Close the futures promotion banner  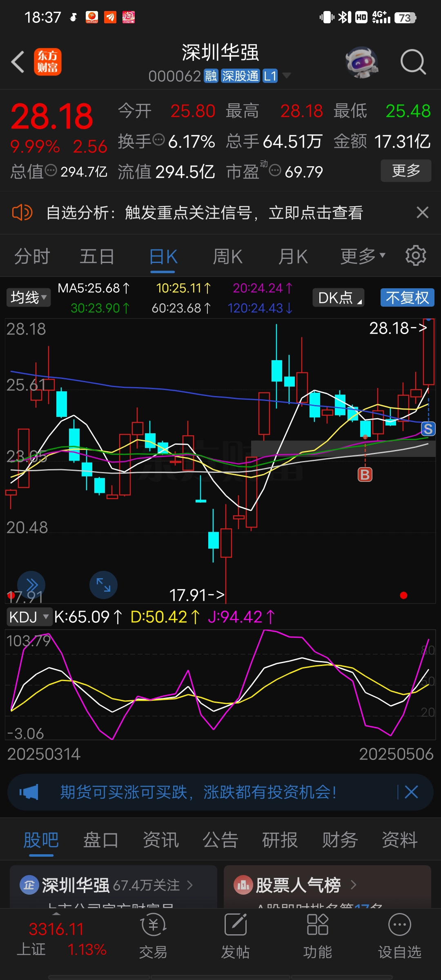pyautogui.click(x=411, y=792)
